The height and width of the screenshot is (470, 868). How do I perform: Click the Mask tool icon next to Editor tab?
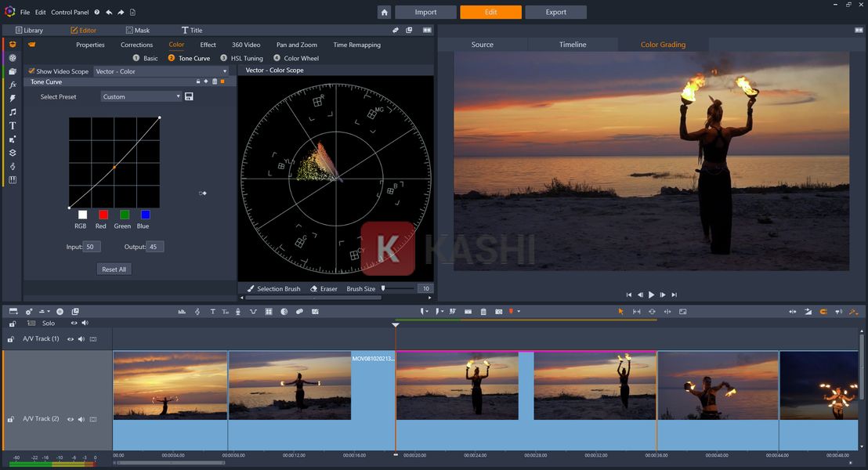pyautogui.click(x=130, y=30)
